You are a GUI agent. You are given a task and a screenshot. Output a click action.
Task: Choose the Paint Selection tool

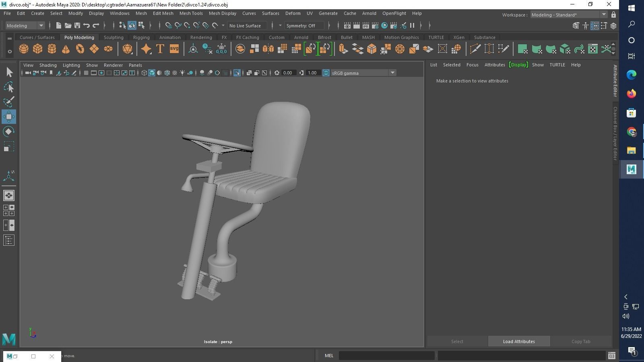tap(9, 102)
